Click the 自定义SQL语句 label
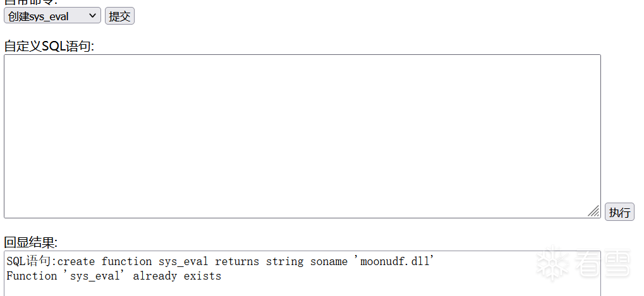Screen dimensions: 644x296 coord(49,46)
